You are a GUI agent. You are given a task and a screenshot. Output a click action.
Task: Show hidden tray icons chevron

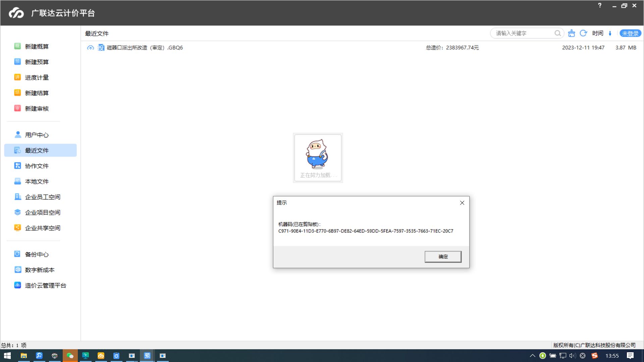(532, 356)
